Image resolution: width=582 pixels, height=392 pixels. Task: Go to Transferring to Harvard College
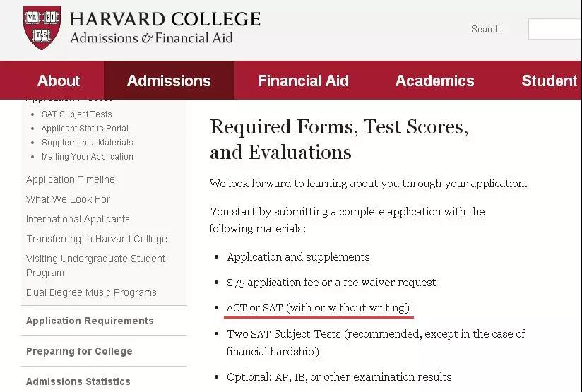[x=97, y=239]
